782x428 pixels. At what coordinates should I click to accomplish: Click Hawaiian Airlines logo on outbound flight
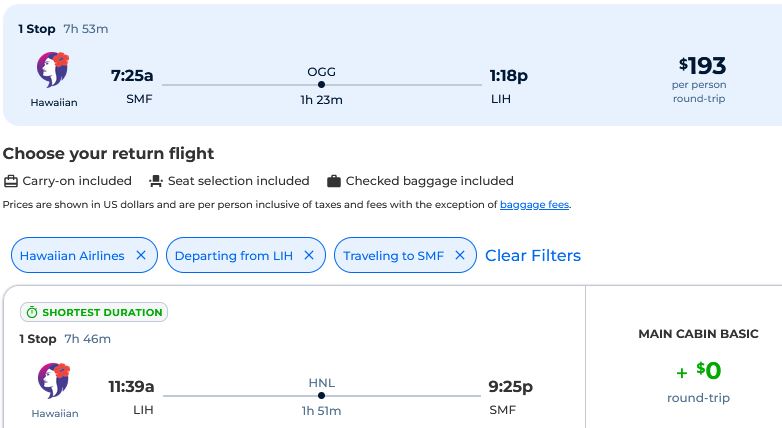[53, 70]
